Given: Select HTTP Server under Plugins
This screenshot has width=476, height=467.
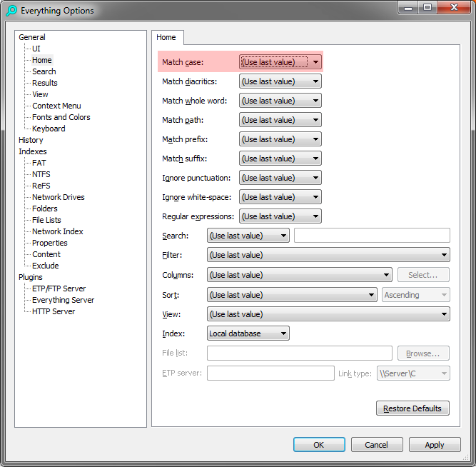Looking at the screenshot, I should [x=54, y=311].
